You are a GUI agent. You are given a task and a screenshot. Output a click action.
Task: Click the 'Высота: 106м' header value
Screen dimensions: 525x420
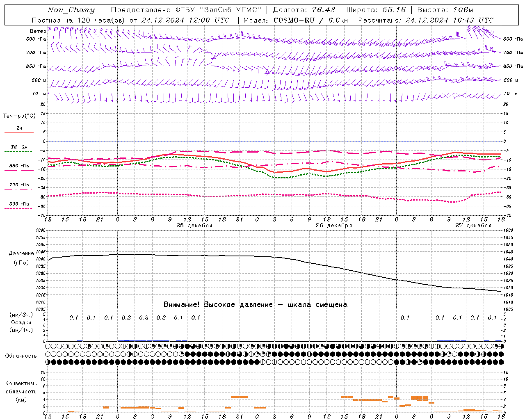(445, 10)
